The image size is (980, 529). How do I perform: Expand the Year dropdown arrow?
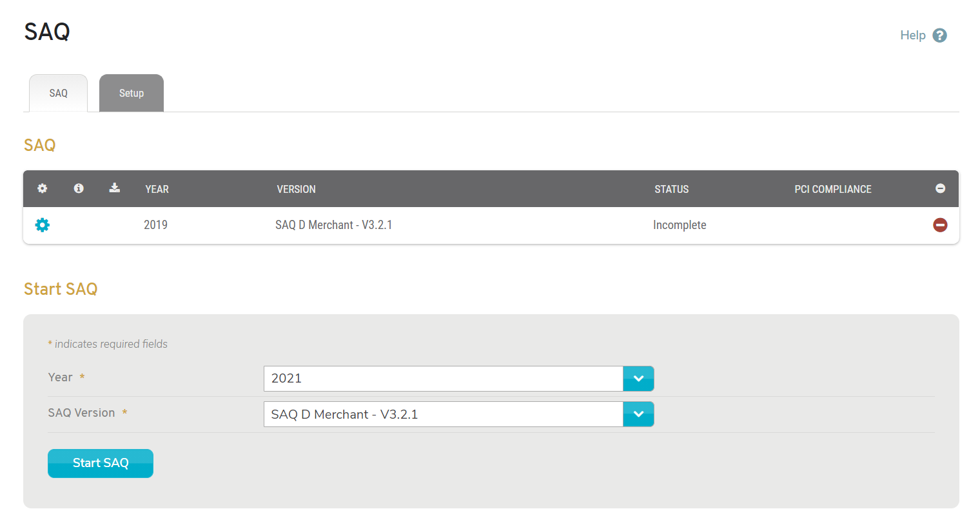coord(638,379)
